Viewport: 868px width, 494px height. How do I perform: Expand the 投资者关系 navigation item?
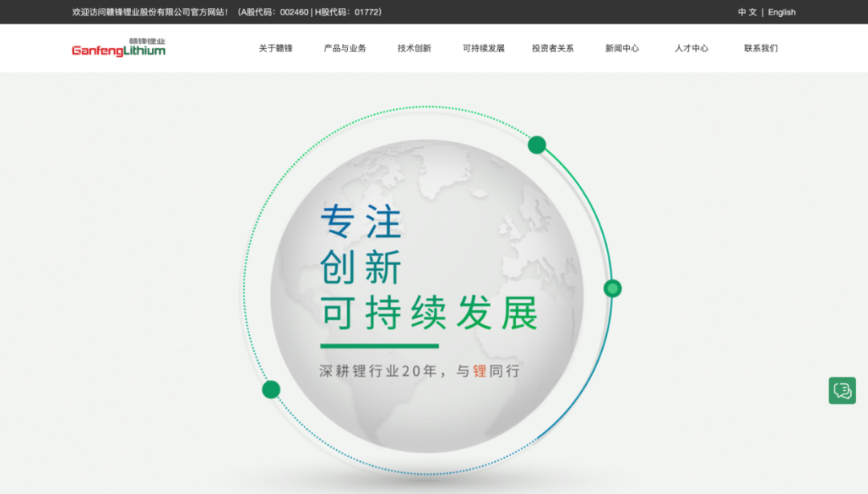pyautogui.click(x=553, y=48)
